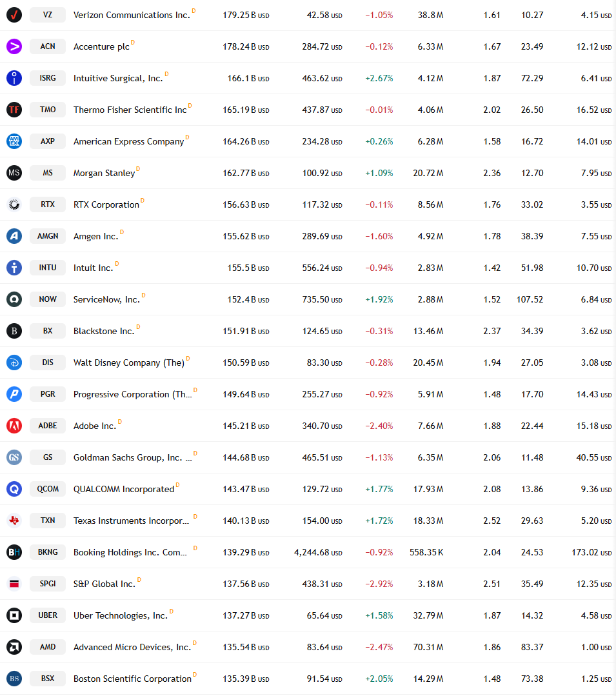Open the ACN ticker symbol
Screen dimensions: 616x696
[x=48, y=46]
